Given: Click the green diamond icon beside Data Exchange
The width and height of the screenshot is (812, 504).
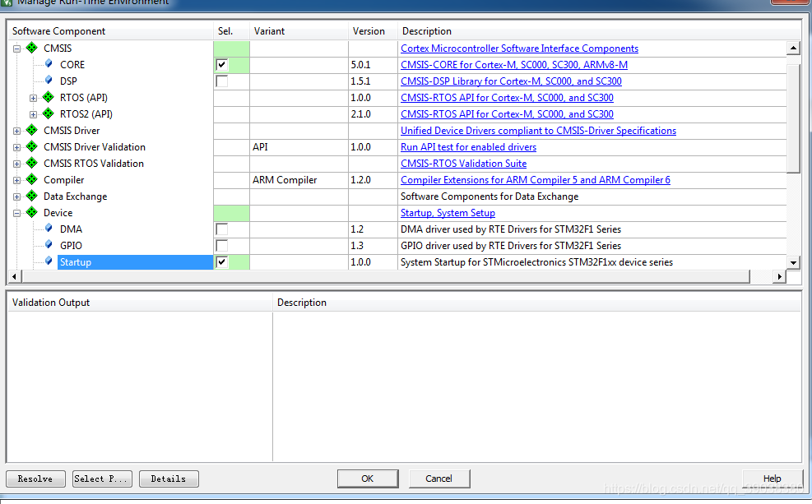Looking at the screenshot, I should point(31,196).
